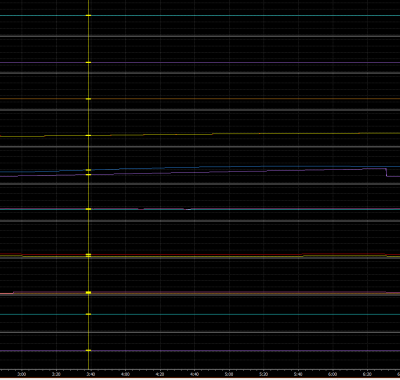Click the 3:00 label on the time axis
400x380 pixels.
tap(22, 374)
